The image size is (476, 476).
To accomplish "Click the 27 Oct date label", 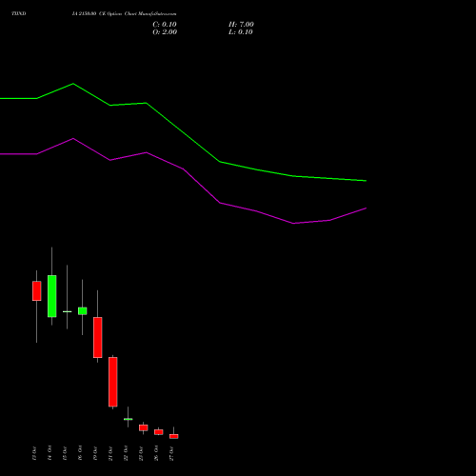I will coord(171,453).
